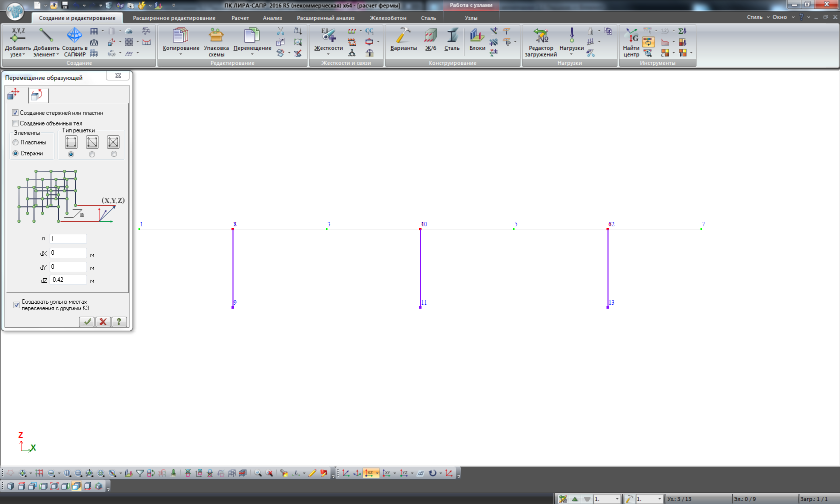Click the rotate view arrow icon

(x=432, y=473)
